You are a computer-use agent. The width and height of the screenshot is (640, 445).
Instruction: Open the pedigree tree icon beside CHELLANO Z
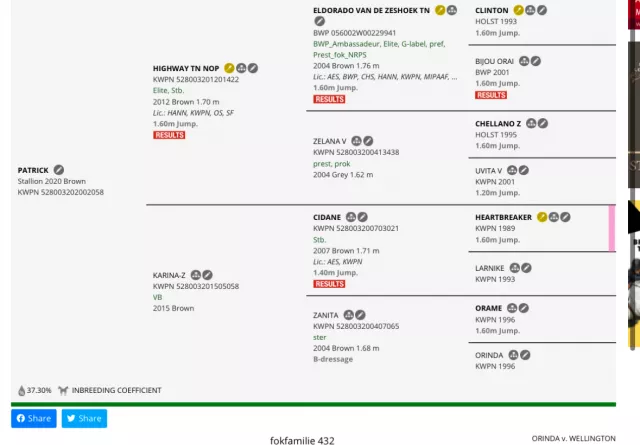pos(532,124)
